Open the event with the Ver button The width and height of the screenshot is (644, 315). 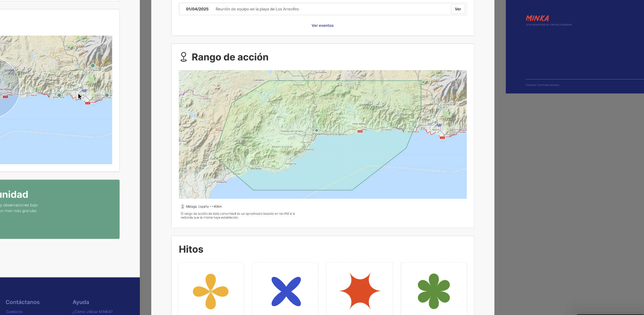point(458,9)
